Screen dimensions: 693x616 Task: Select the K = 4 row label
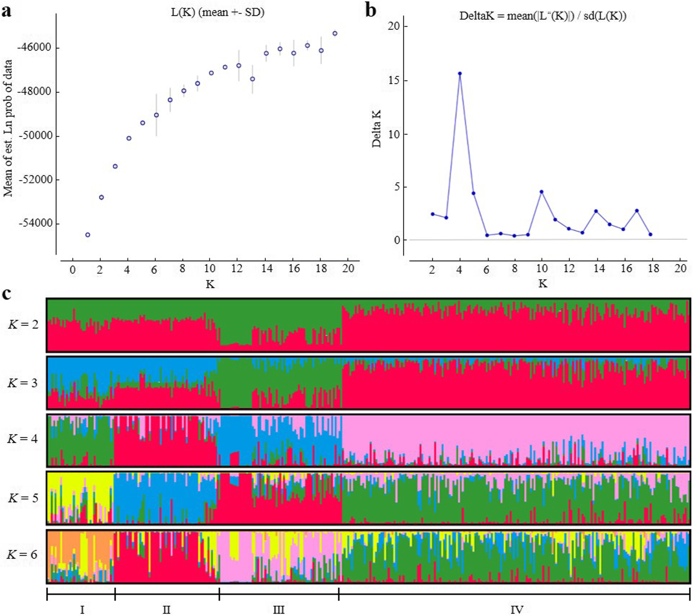tap(23, 438)
